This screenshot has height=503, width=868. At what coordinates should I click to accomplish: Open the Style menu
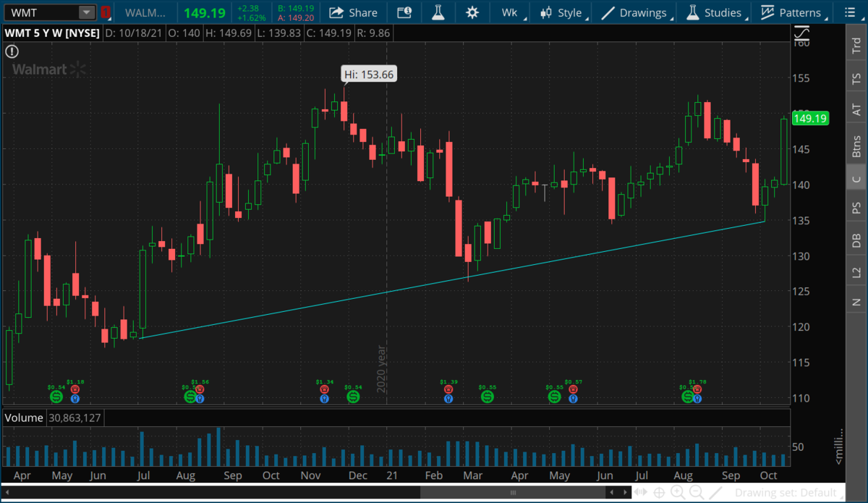coord(561,12)
